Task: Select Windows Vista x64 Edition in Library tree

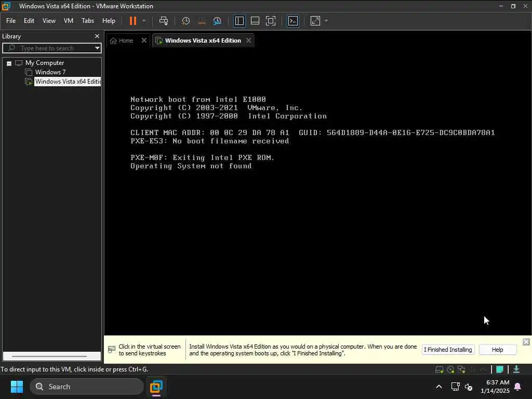Action: click(x=68, y=82)
